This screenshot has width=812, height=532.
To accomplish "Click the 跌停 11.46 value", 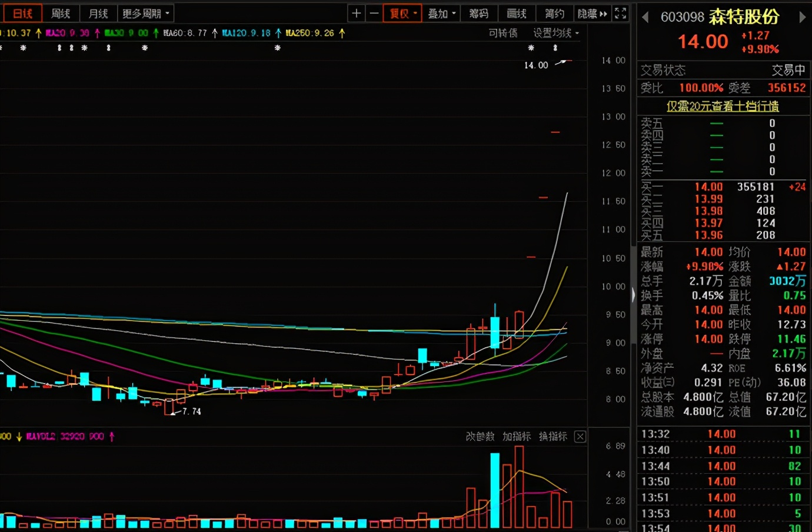I will (791, 339).
